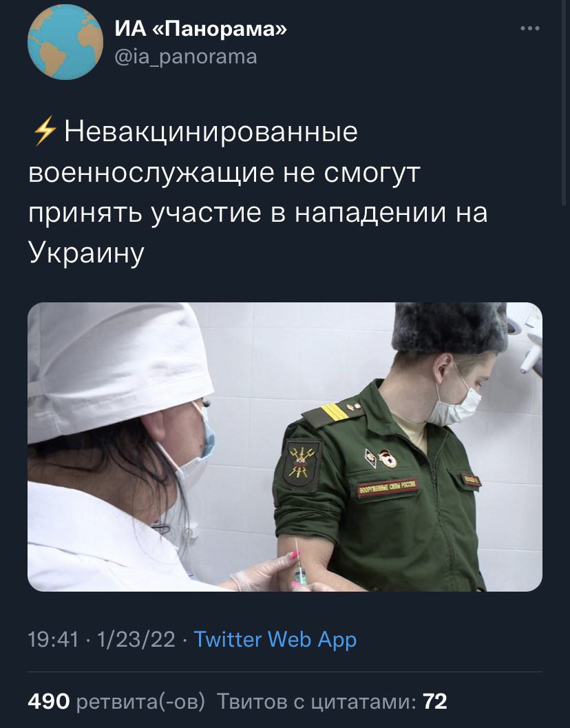Viewport: 570px width, 728px height.
Task: Open the Twitter Web App source link
Action: [x=275, y=639]
